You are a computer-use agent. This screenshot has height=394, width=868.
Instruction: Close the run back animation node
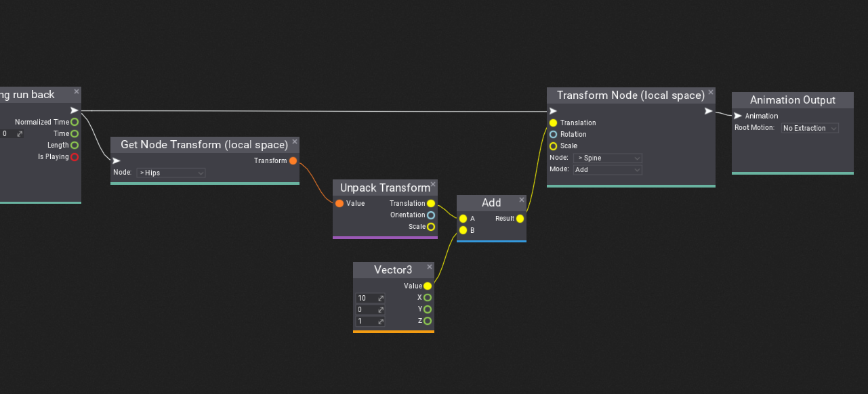tap(77, 91)
